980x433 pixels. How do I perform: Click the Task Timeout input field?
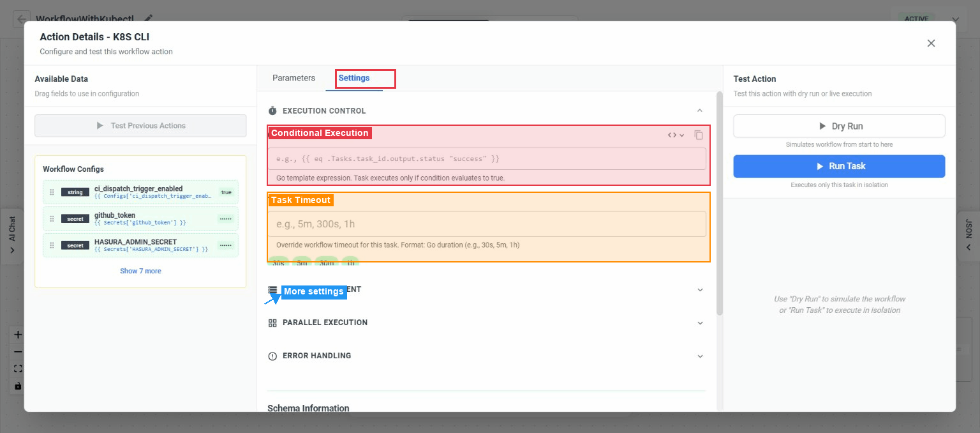[486, 225]
